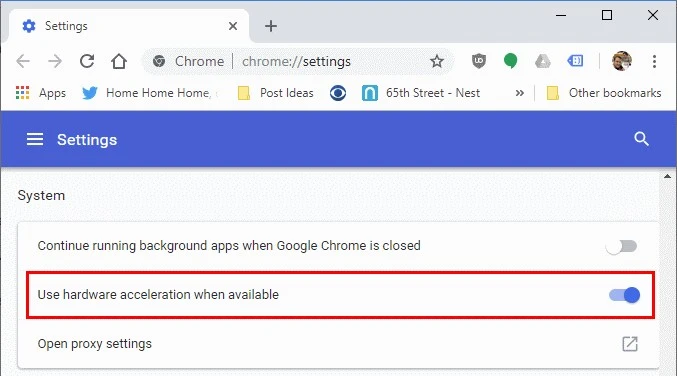Open a new tab with plus button

coord(271,26)
